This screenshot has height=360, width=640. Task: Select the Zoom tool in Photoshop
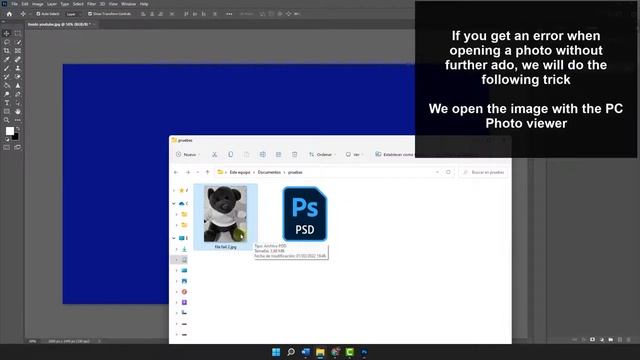(x=7, y=120)
